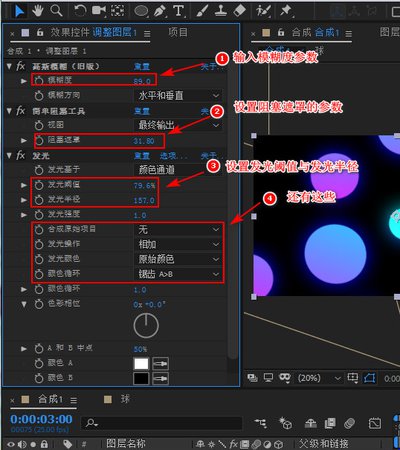This screenshot has width=400, height=450.
Task: Select the Hand tool in toolbar
Action: 38,11
